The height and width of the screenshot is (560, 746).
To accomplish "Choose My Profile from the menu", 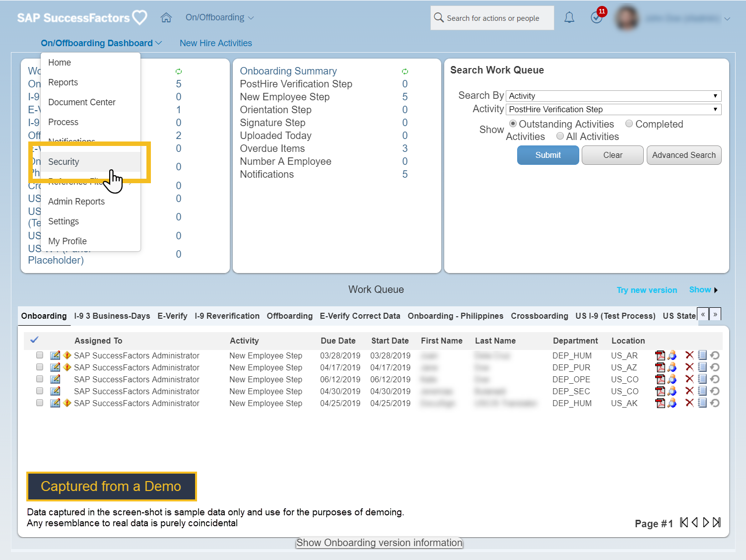I will tap(90, 241).
